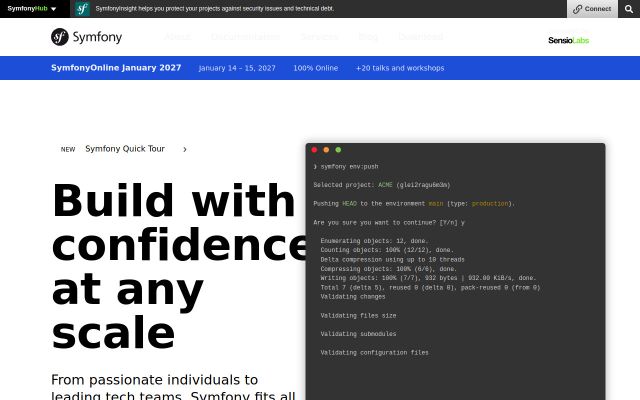Click the Connect button
The height and width of the screenshot is (400, 640).
click(592, 9)
